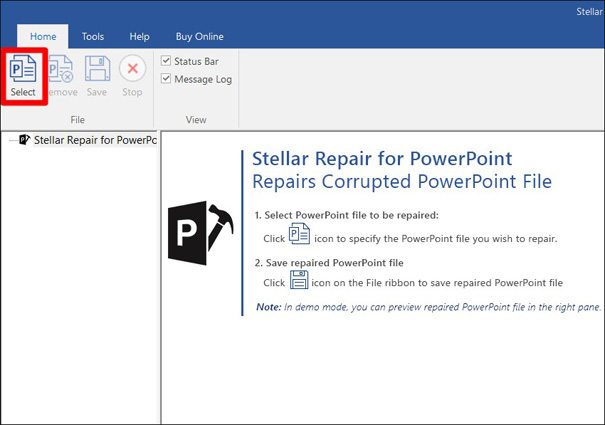
Task: Select the Stellar Repair for PowerPoint tree item
Action: coord(95,140)
